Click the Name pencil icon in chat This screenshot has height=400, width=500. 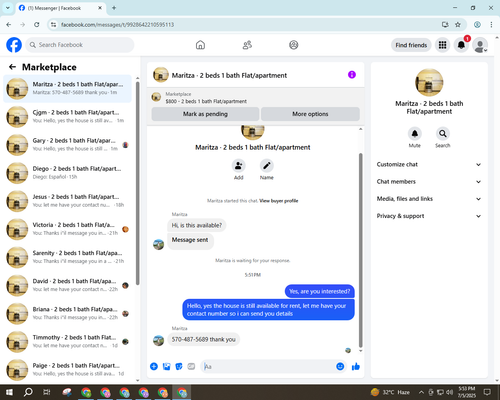[x=267, y=165]
